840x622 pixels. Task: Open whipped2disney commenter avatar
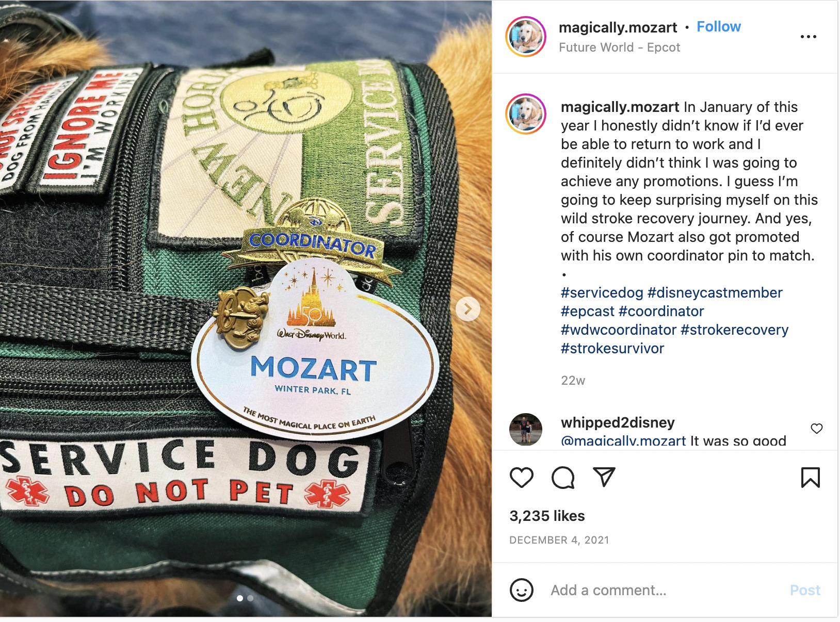[x=526, y=429]
